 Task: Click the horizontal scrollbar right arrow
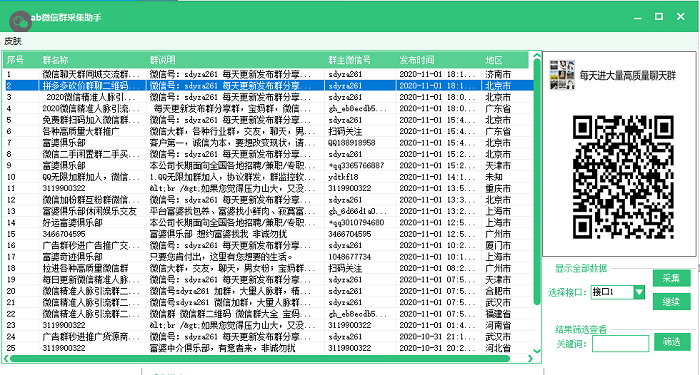530,358
